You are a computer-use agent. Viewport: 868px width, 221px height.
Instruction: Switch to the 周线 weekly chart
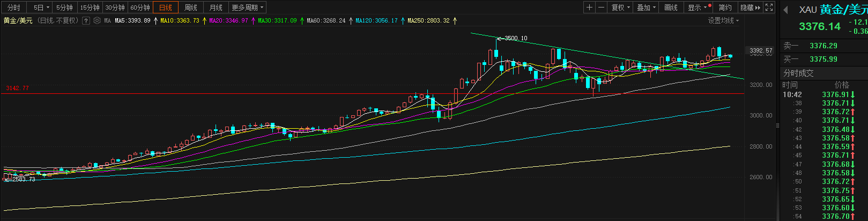point(191,8)
